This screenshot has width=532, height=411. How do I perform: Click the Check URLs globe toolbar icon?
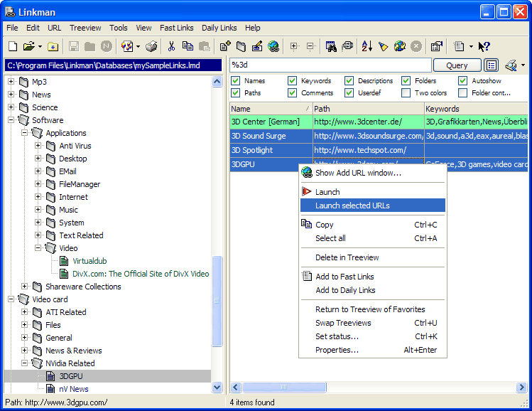400,46
